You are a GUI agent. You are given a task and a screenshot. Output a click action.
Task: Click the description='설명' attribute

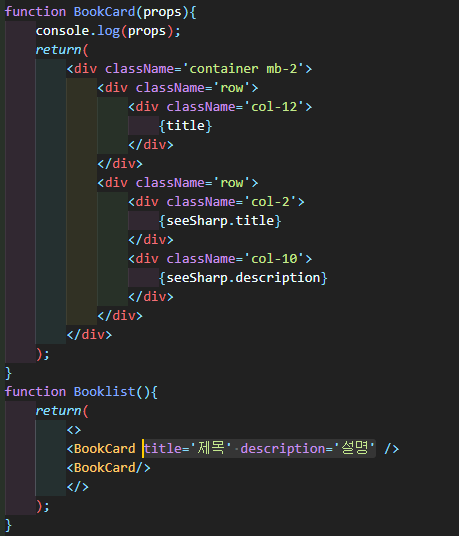pyautogui.click(x=307, y=448)
